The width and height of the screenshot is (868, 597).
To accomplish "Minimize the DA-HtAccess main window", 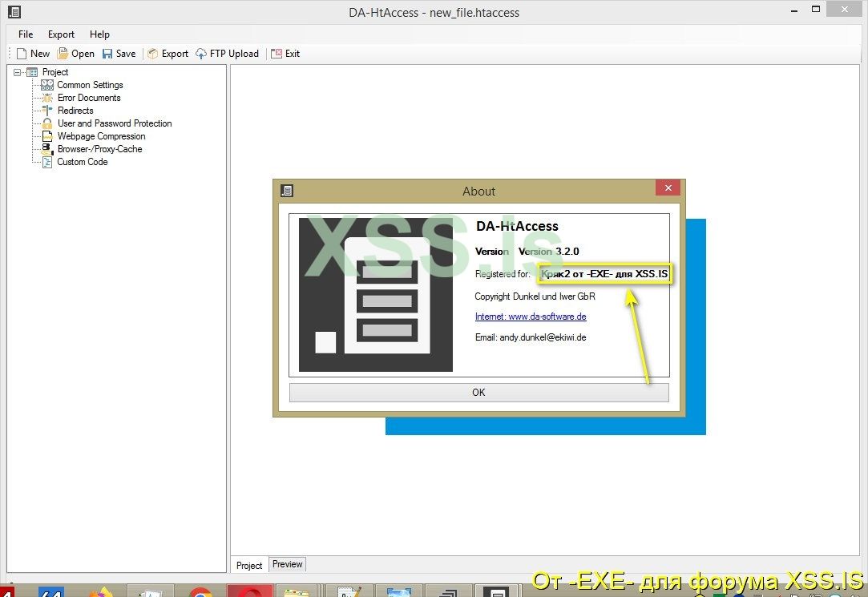I will 794,10.
